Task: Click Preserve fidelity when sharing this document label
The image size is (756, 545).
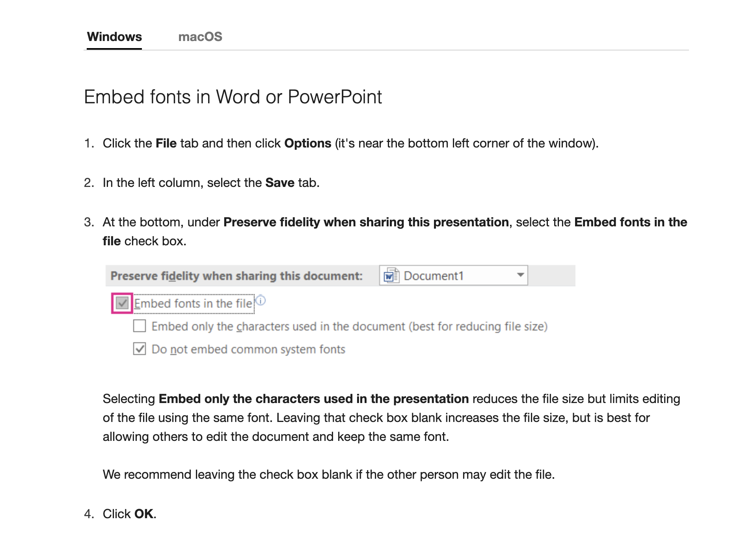Action: pyautogui.click(x=236, y=276)
